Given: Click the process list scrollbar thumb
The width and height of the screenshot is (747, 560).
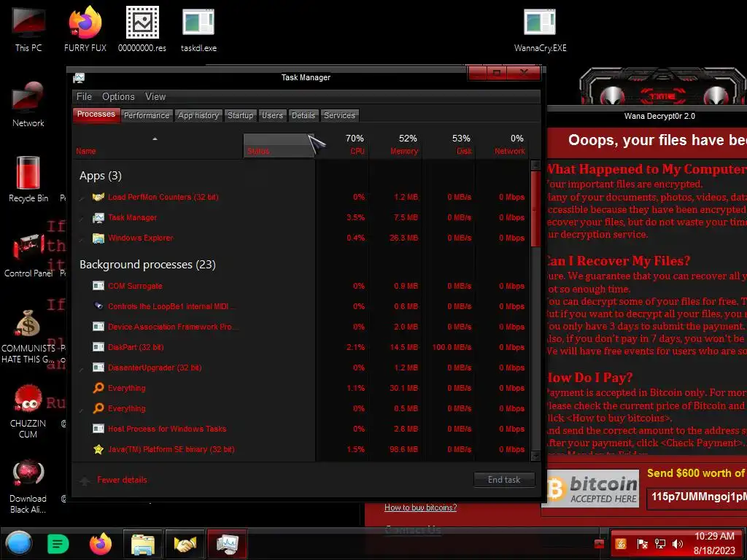Looking at the screenshot, I should tap(535, 209).
